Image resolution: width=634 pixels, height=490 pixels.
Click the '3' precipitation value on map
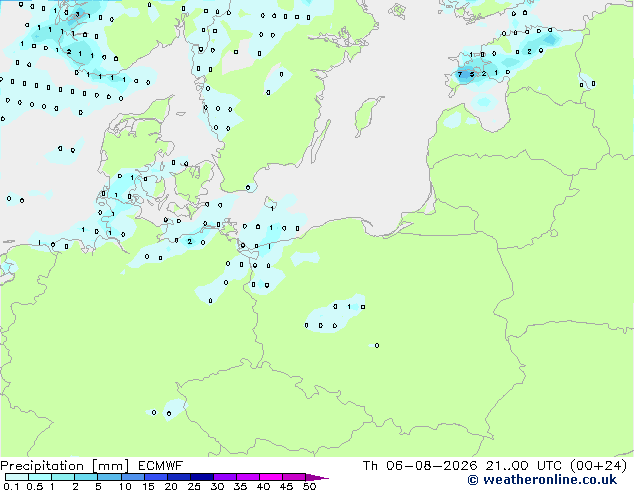pyautogui.click(x=77, y=15)
